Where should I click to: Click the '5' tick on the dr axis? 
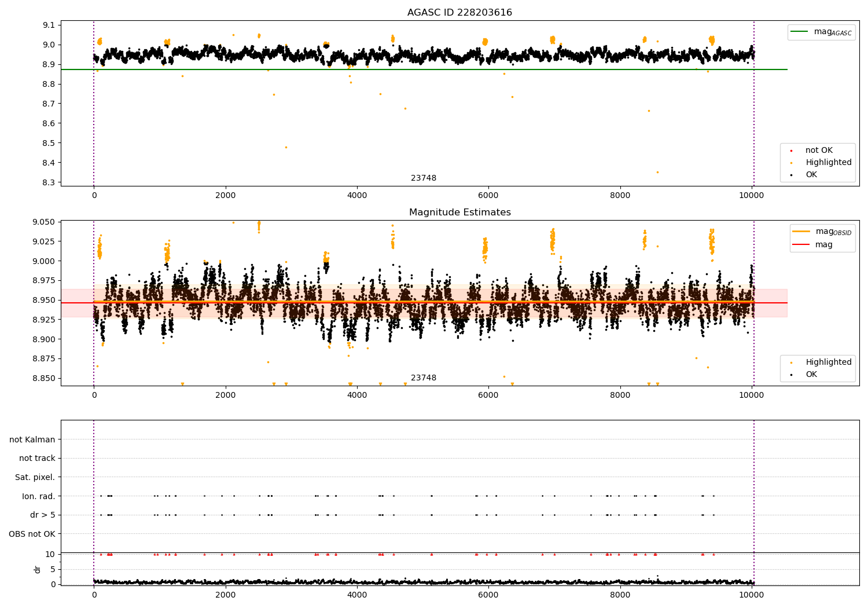[53, 569]
